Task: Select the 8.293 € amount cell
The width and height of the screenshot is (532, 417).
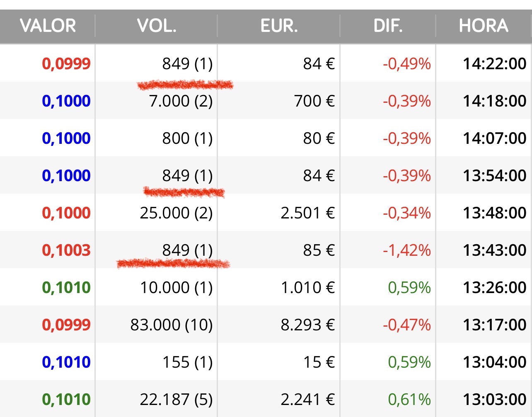Action: click(308, 325)
